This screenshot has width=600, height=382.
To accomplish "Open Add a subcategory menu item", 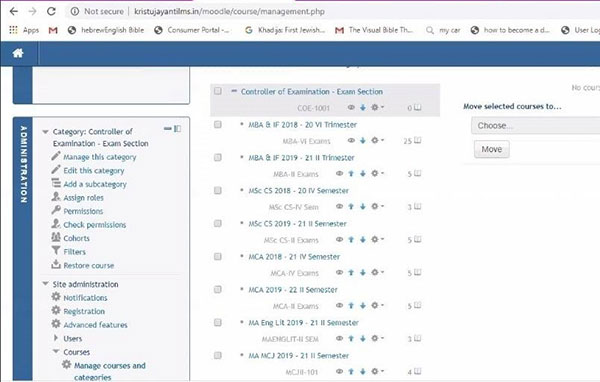I will point(95,184).
